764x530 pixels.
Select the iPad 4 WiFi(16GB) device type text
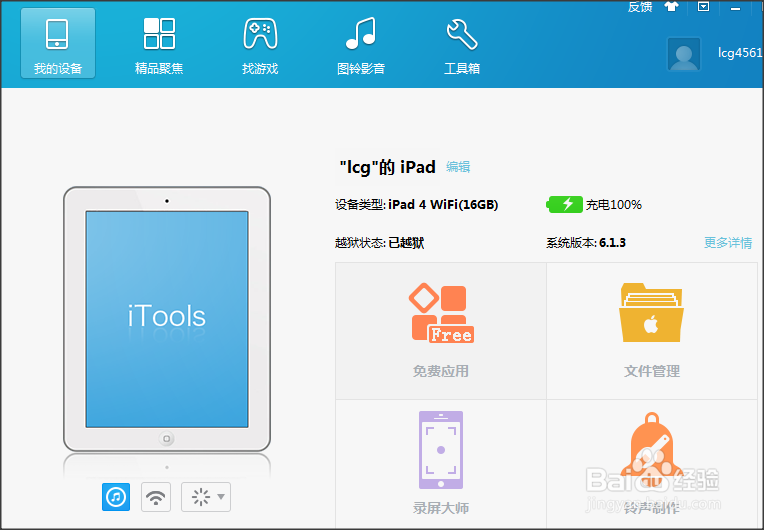click(x=443, y=205)
